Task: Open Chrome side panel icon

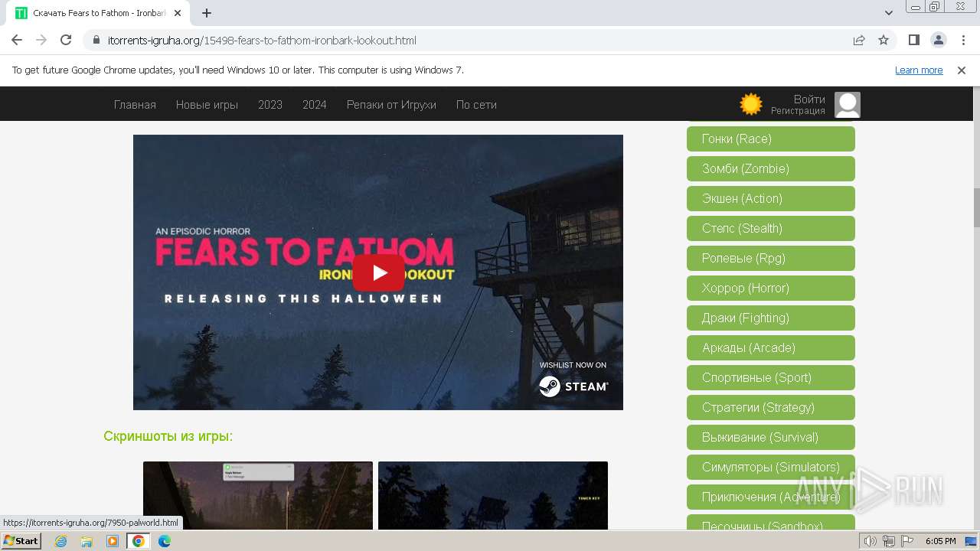Action: tap(913, 40)
